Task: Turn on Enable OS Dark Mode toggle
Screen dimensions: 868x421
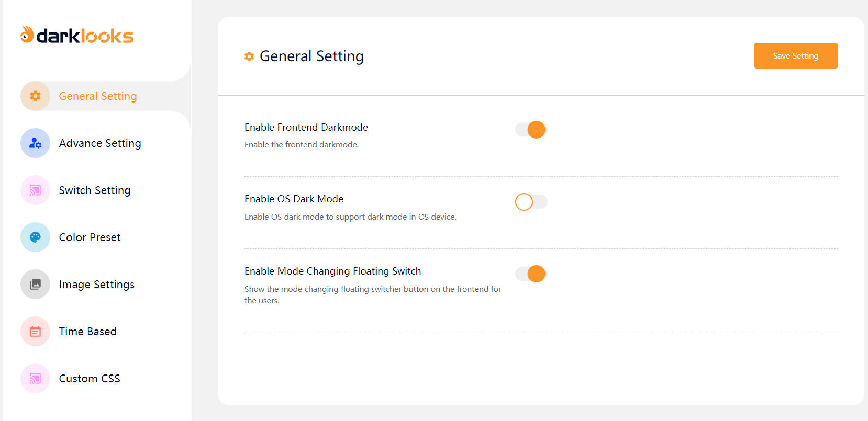Action: [x=531, y=202]
